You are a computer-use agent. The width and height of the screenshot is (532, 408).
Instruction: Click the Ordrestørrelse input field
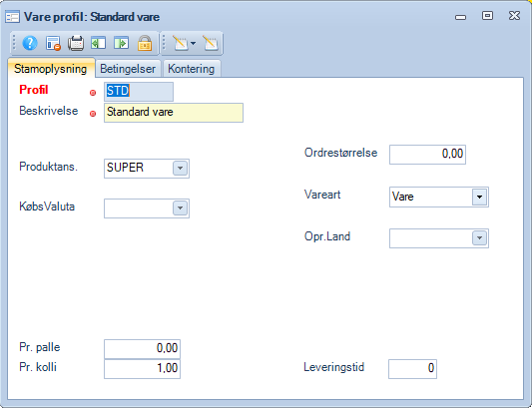click(427, 155)
